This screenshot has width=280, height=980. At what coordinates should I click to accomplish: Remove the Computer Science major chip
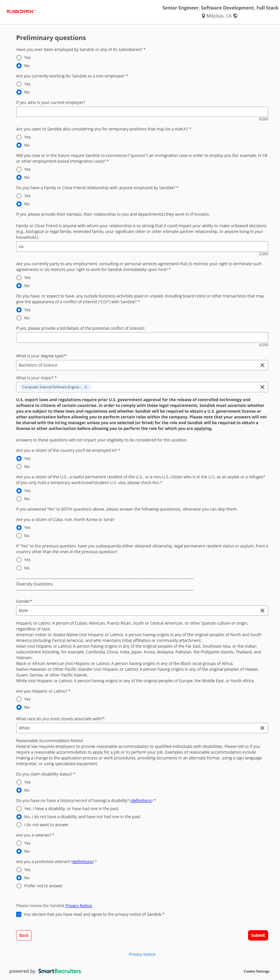click(x=86, y=387)
